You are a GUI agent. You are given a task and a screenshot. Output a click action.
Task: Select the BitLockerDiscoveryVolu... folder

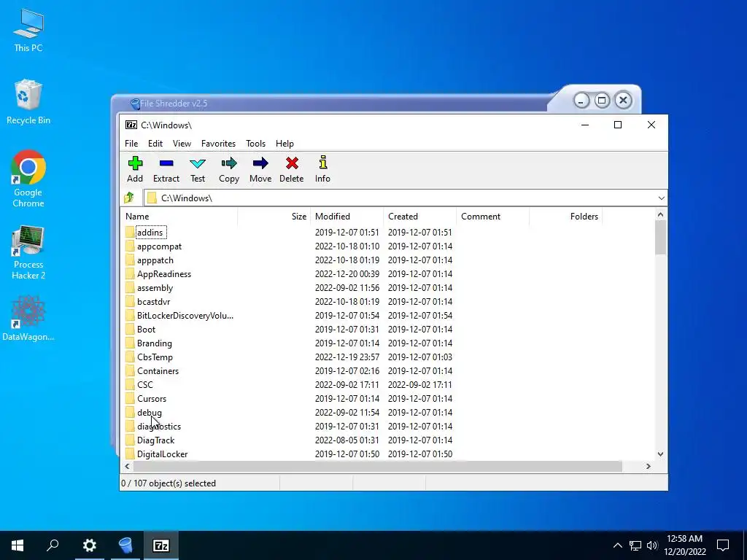[x=185, y=315]
